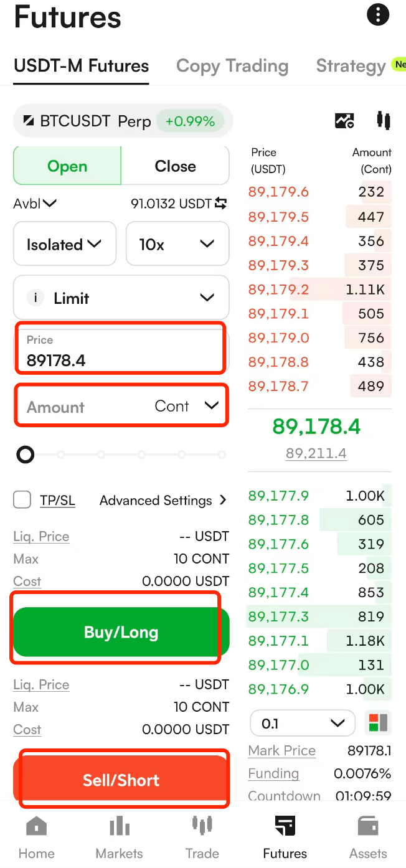Viewport: 406px width, 868px height.
Task: Enable the TP/SL checkbox
Action: click(22, 500)
